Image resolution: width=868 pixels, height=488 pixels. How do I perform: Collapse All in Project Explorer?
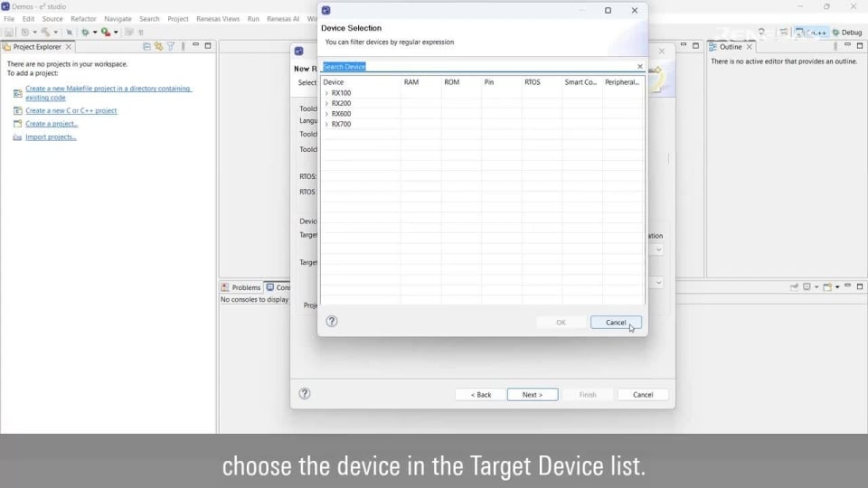[146, 47]
